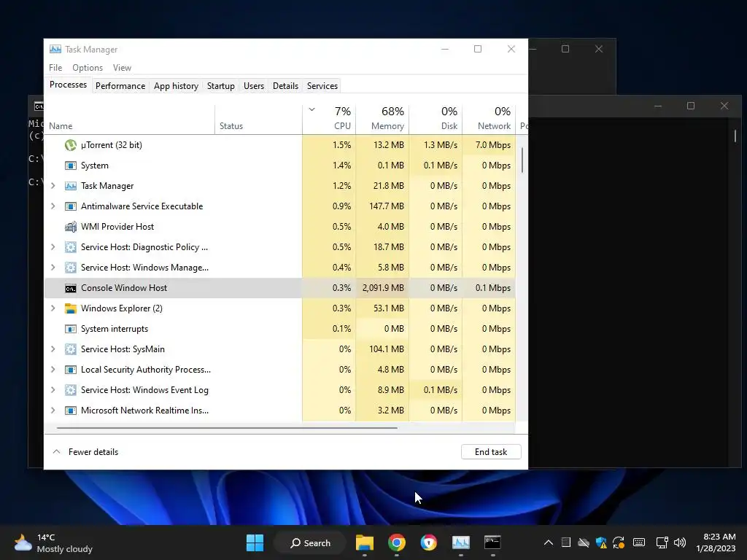Click the vertical scrollbar in process list
The width and height of the screenshot is (747, 560).
(522, 160)
